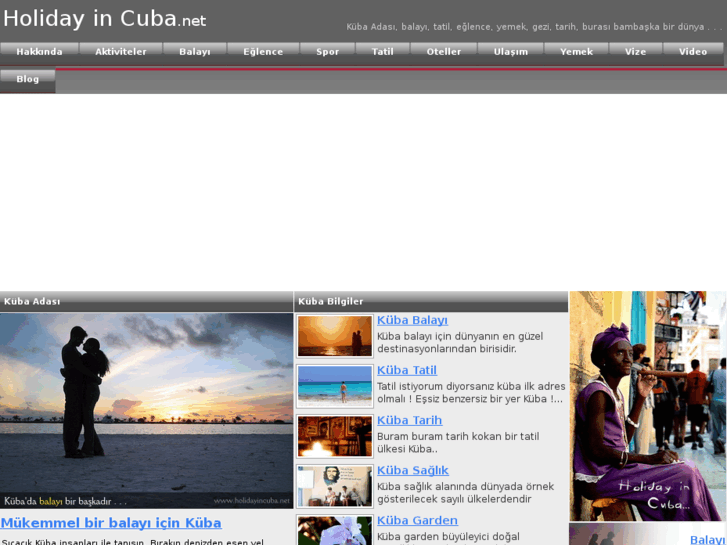
Task: Click the candlelit room thumbnail for Küba Tarih
Action: (x=335, y=436)
